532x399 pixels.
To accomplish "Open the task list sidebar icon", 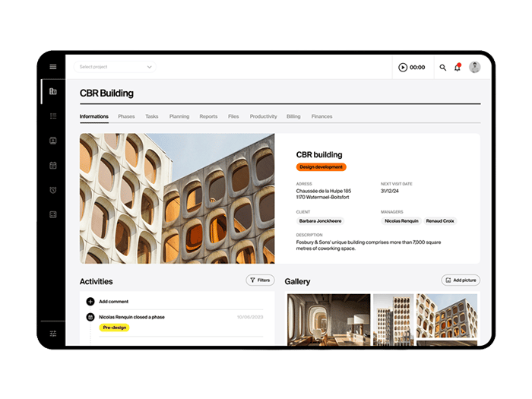I will (x=53, y=116).
